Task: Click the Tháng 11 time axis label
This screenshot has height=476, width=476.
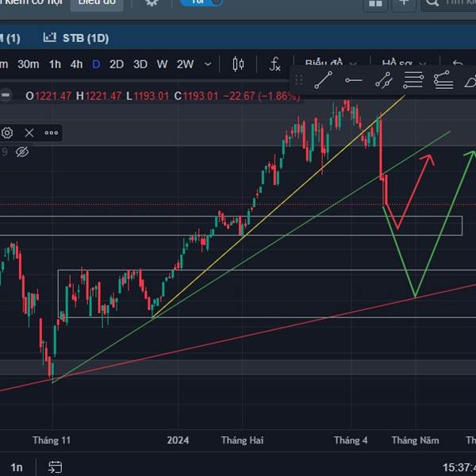Action: [x=52, y=440]
